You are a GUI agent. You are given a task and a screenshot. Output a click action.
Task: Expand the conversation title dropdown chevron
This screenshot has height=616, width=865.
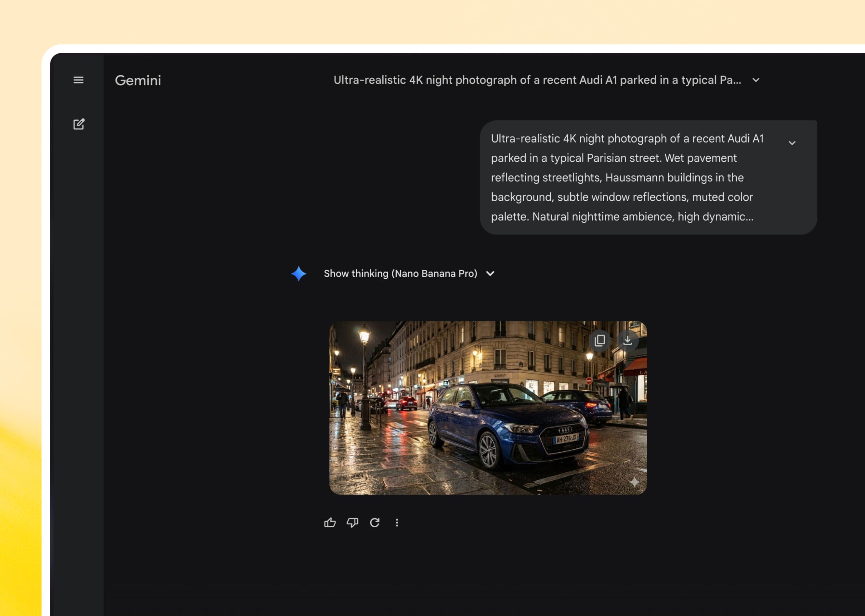coord(756,80)
